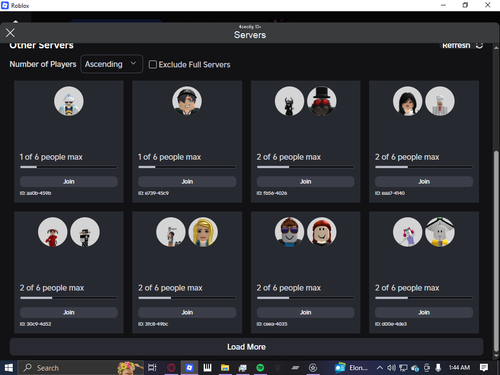Open Task View on the taskbar
The height and width of the screenshot is (375, 500).
click(152, 368)
